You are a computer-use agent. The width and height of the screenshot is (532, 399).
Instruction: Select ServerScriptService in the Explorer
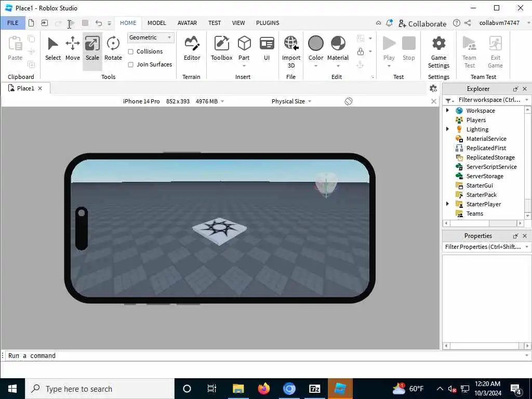tap(491, 167)
